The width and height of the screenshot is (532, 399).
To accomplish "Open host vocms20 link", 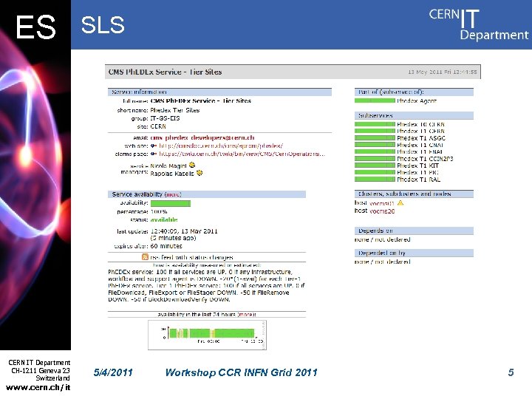I will pyautogui.click(x=382, y=211).
